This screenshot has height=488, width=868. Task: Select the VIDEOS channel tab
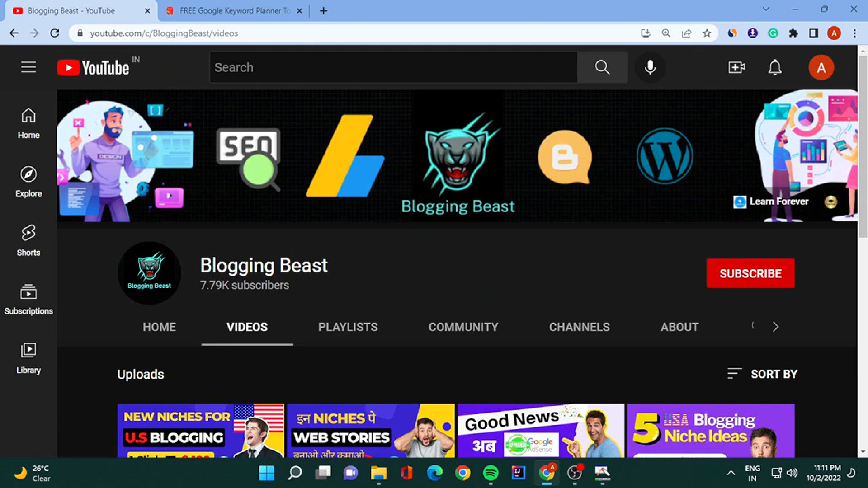247,327
